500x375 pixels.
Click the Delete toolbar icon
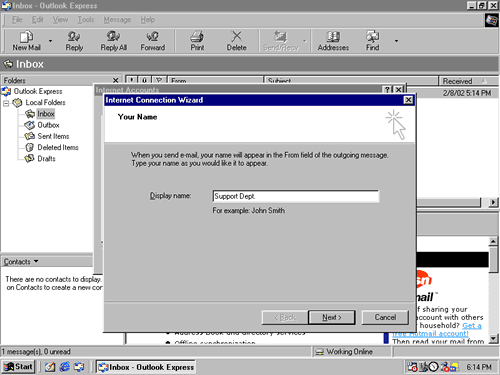click(237, 41)
